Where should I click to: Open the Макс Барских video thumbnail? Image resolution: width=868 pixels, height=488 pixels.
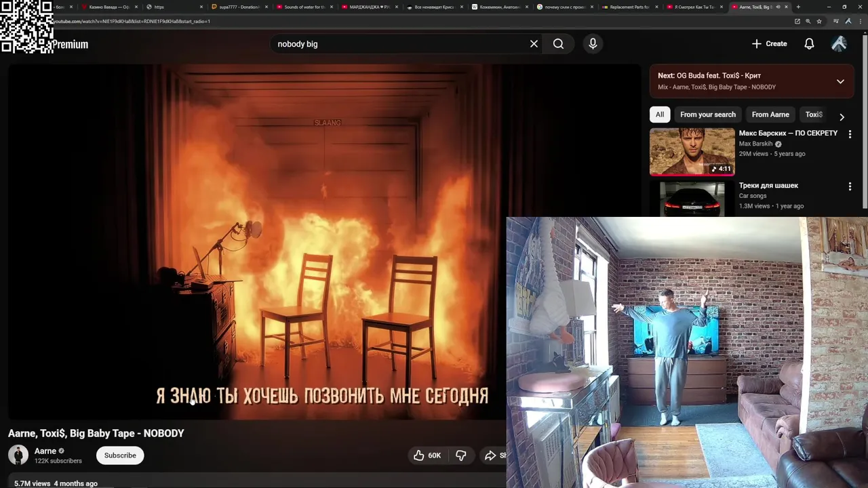[x=692, y=152]
